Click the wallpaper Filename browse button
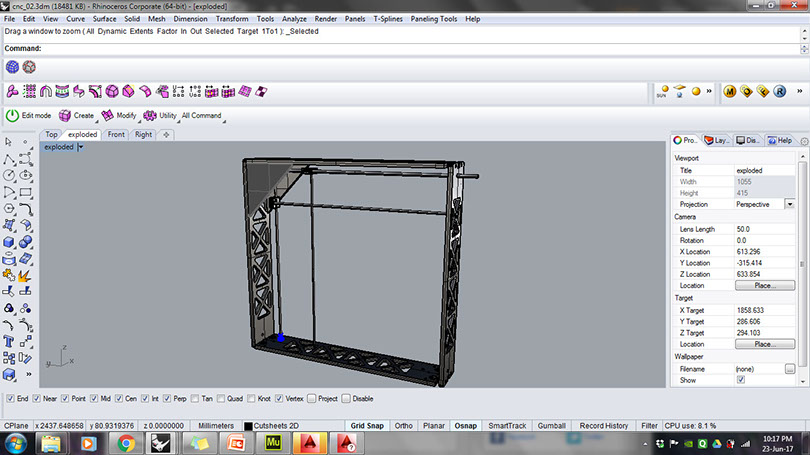This screenshot has height=455, width=810. coord(789,369)
